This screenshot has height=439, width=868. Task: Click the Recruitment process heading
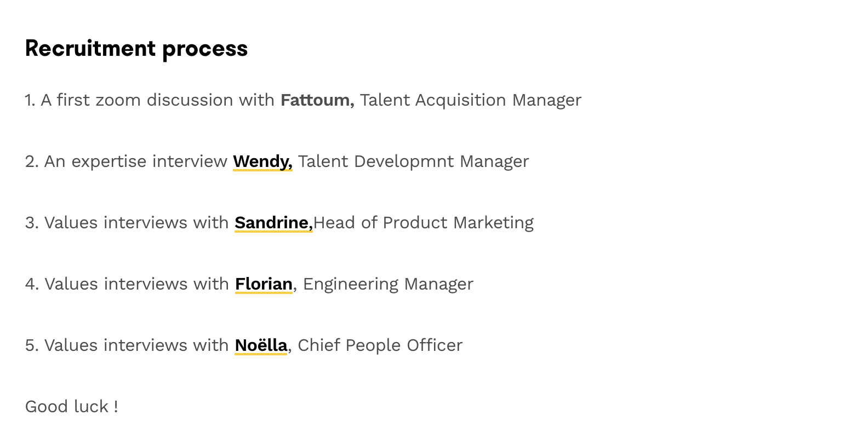point(136,49)
